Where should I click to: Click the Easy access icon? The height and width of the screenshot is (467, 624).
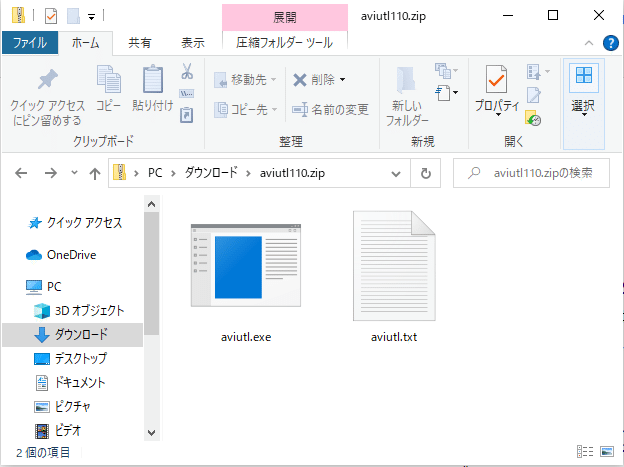pyautogui.click(x=447, y=71)
